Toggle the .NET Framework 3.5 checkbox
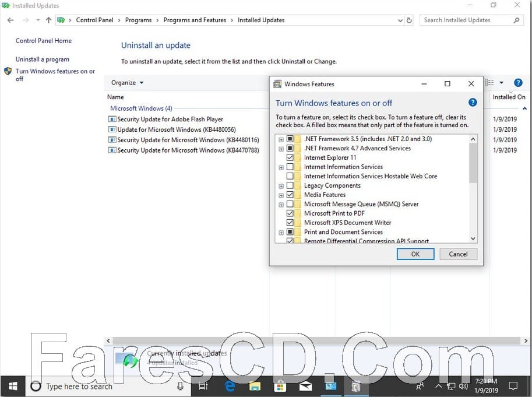Screen dimensions: 532x397 [x=290, y=139]
